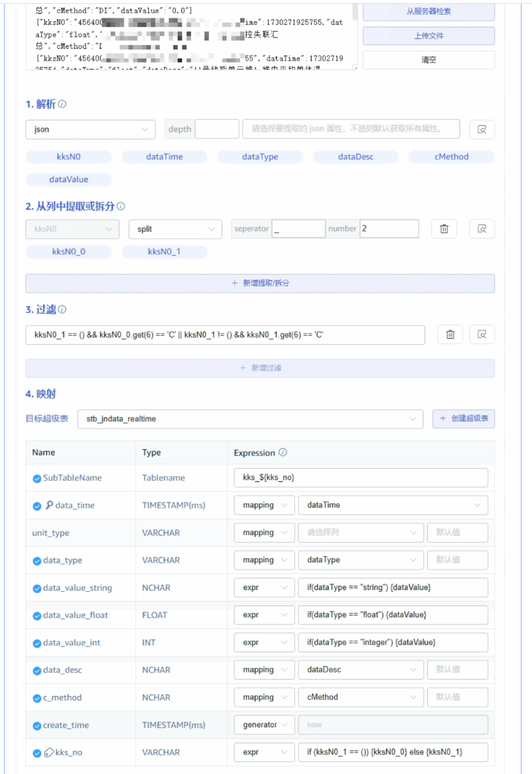Click the split number input field
The width and height of the screenshot is (532, 774).
pyautogui.click(x=389, y=229)
